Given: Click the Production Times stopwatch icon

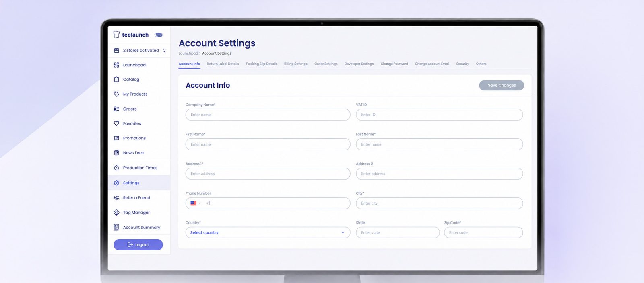Looking at the screenshot, I should point(116,168).
